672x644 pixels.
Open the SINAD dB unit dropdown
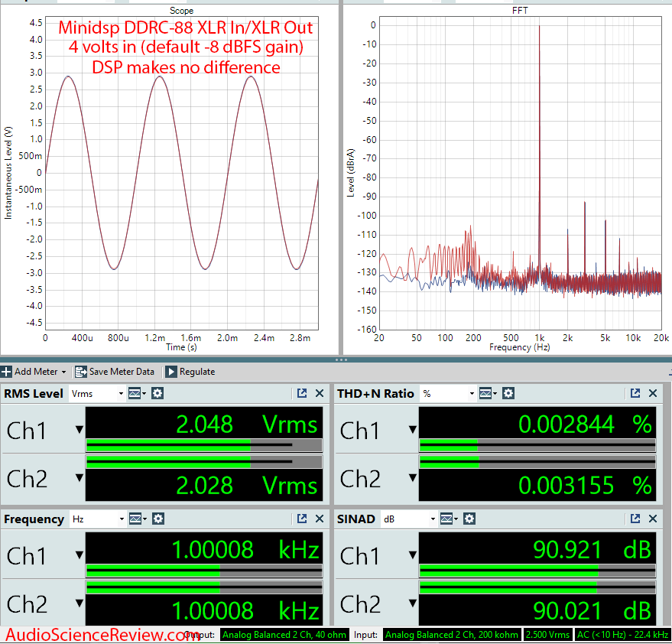(x=408, y=519)
